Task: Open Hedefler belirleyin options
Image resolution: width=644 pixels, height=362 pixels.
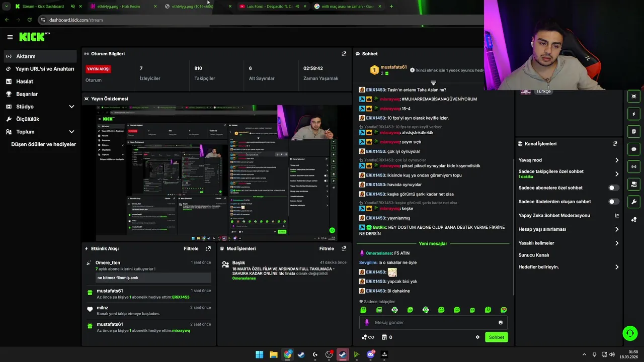Action: click(x=569, y=267)
